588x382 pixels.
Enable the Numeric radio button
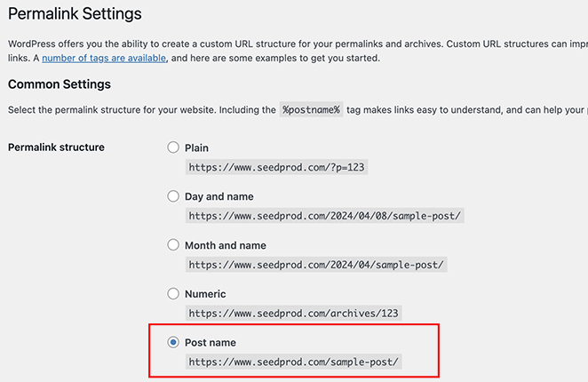tap(173, 294)
